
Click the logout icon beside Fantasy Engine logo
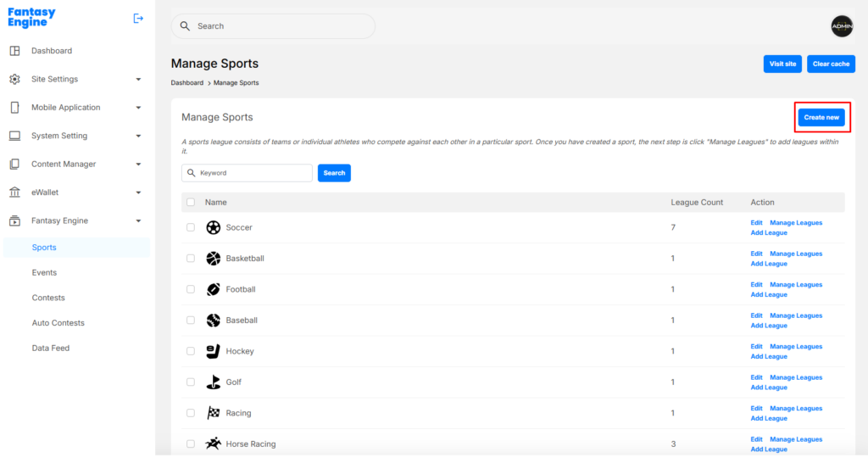(x=138, y=19)
